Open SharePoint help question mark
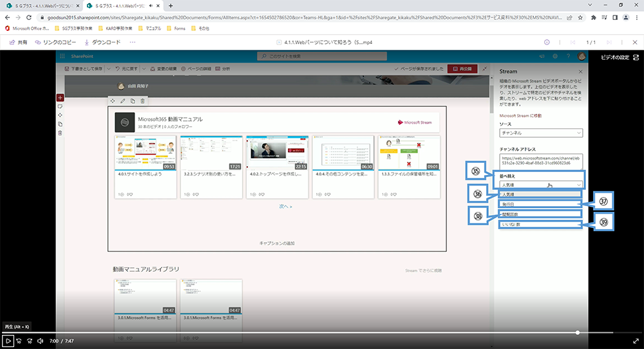 569,56
